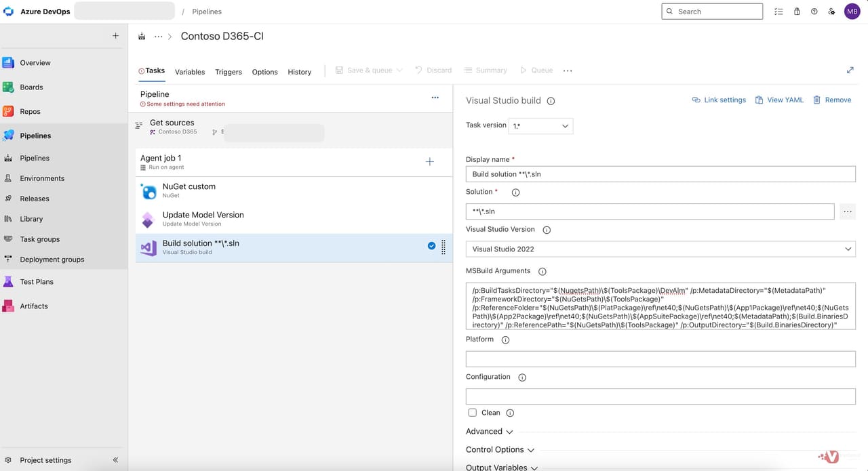Expand the Advanced section
This screenshot has height=471, width=868.
coord(489,432)
